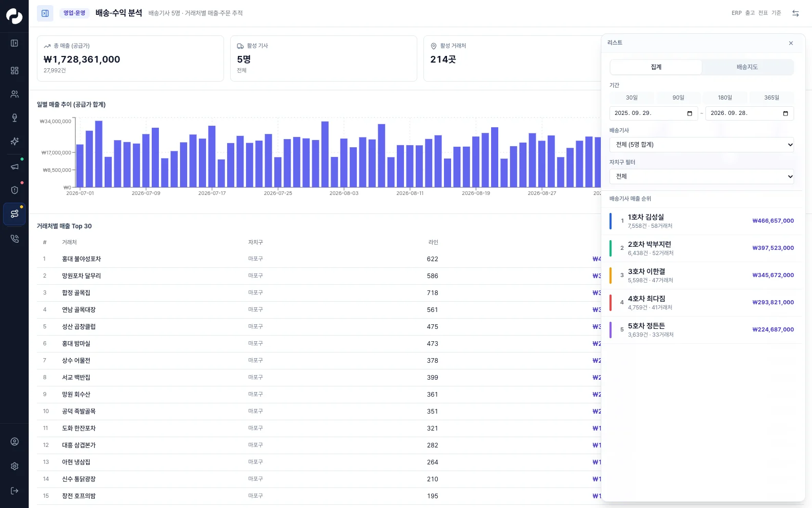Open the shield alert icon in sidebar
This screenshot has height=508, width=812.
pos(14,190)
